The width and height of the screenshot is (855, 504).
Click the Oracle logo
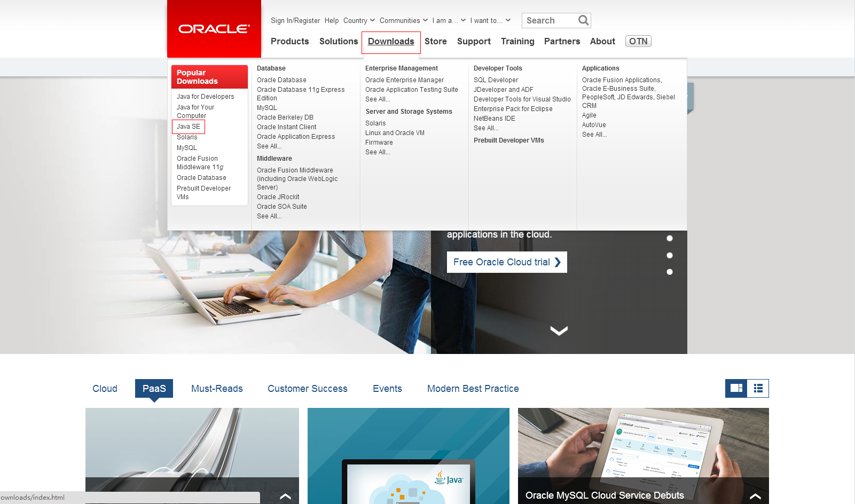point(214,29)
